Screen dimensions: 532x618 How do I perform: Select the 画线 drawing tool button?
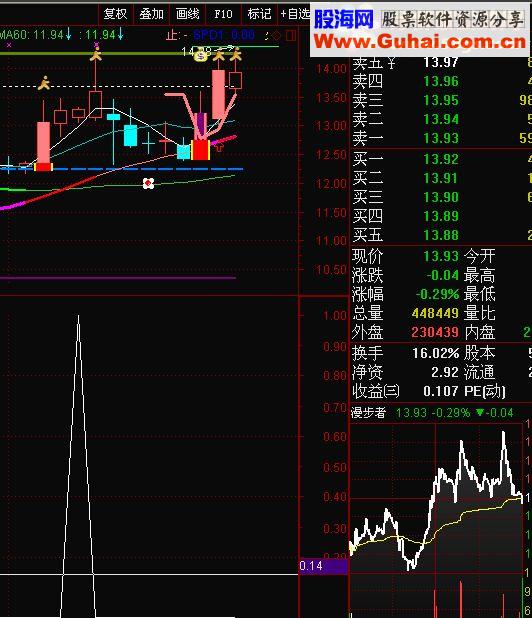(x=188, y=14)
